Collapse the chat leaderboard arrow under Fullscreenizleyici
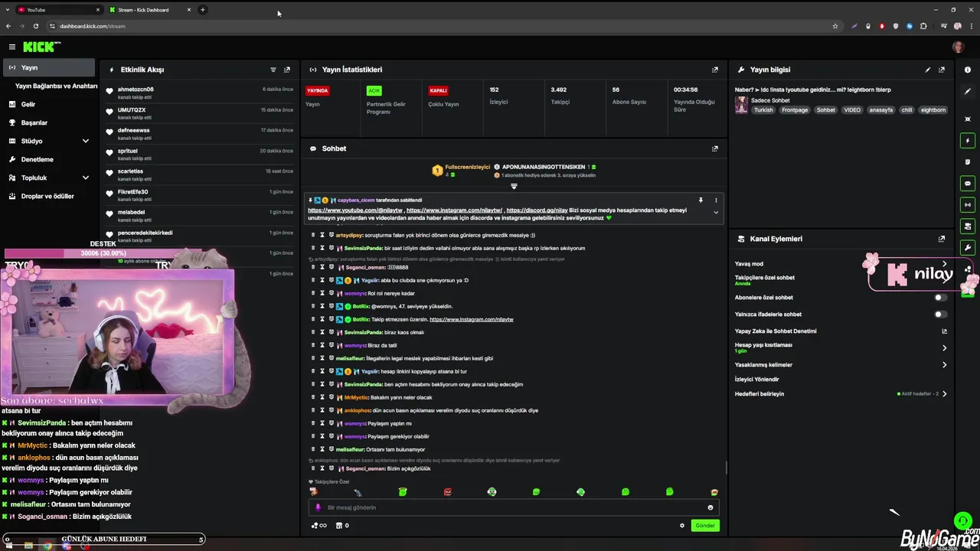This screenshot has width=980, height=551. (x=514, y=186)
